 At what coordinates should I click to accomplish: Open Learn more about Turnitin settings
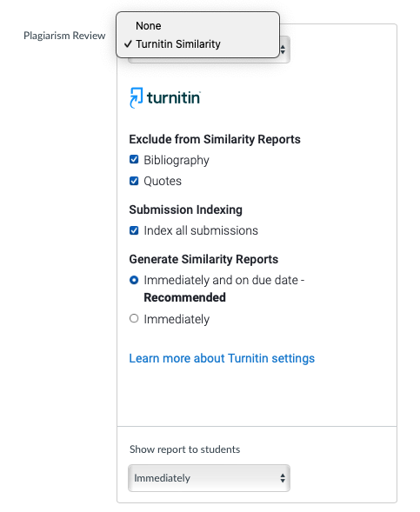click(222, 358)
